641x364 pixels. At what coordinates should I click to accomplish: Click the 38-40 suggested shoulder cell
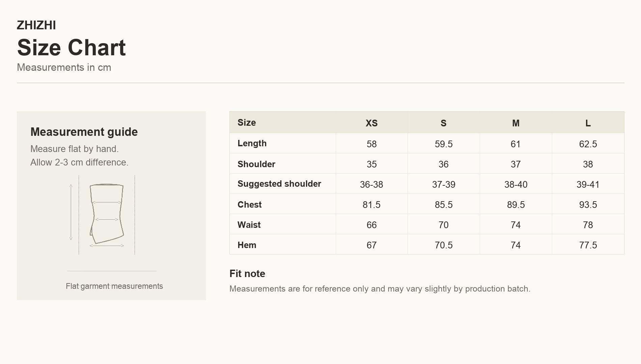(516, 184)
